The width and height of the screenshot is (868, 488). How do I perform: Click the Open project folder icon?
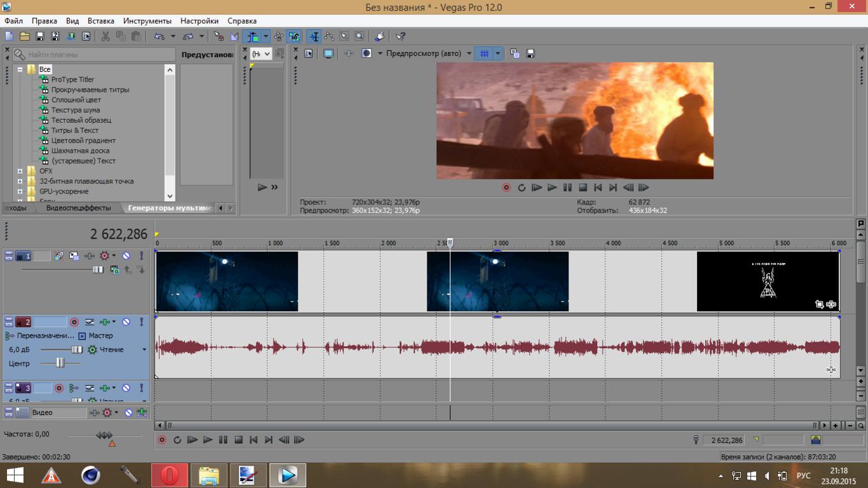[x=24, y=37]
